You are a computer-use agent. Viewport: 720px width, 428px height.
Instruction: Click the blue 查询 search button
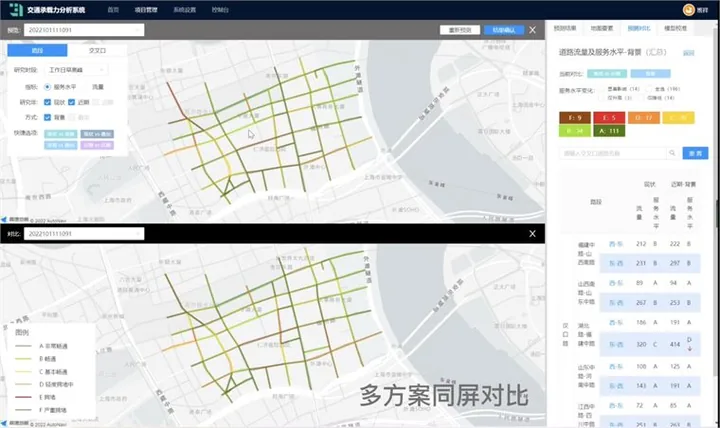click(x=695, y=153)
